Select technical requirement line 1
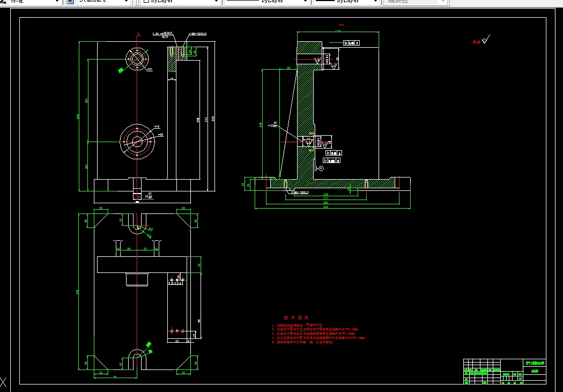 [298, 325]
